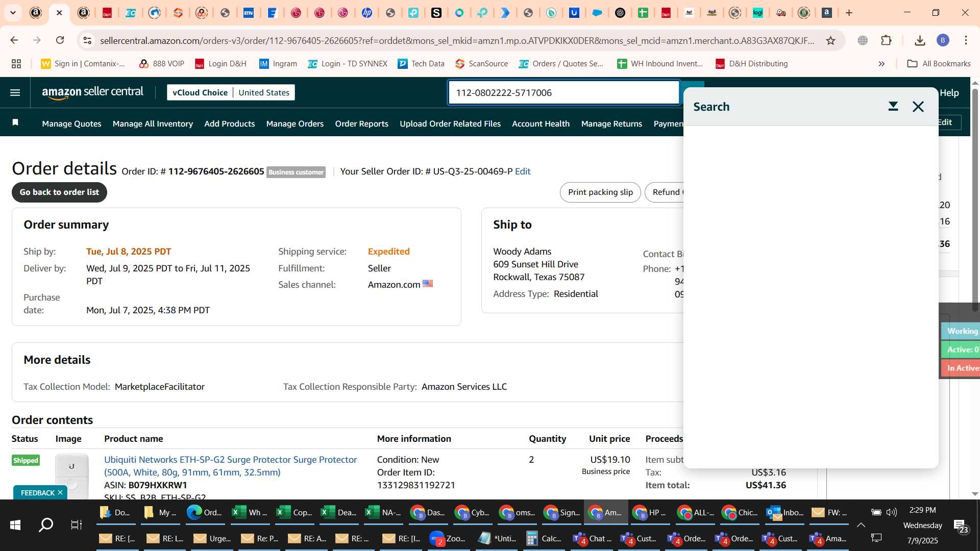Click the Shipped status badge
Image resolution: width=980 pixels, height=551 pixels.
click(x=26, y=460)
